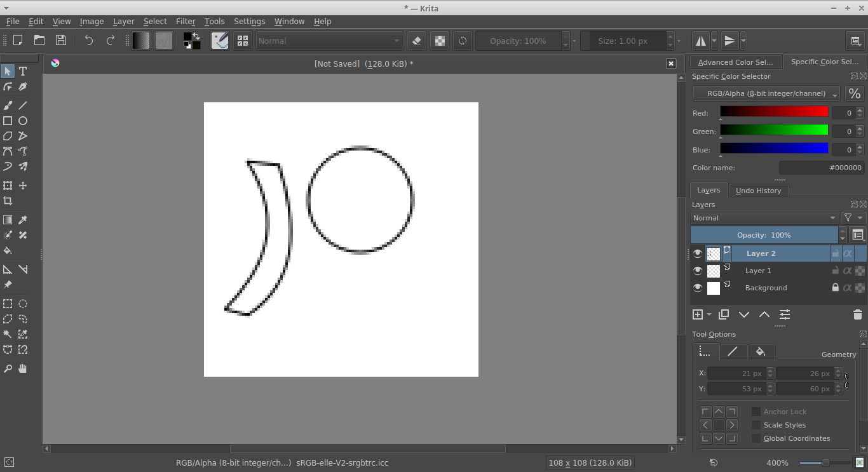Open layer blending mode Normal dropdown
868x472 pixels.
coord(764,218)
